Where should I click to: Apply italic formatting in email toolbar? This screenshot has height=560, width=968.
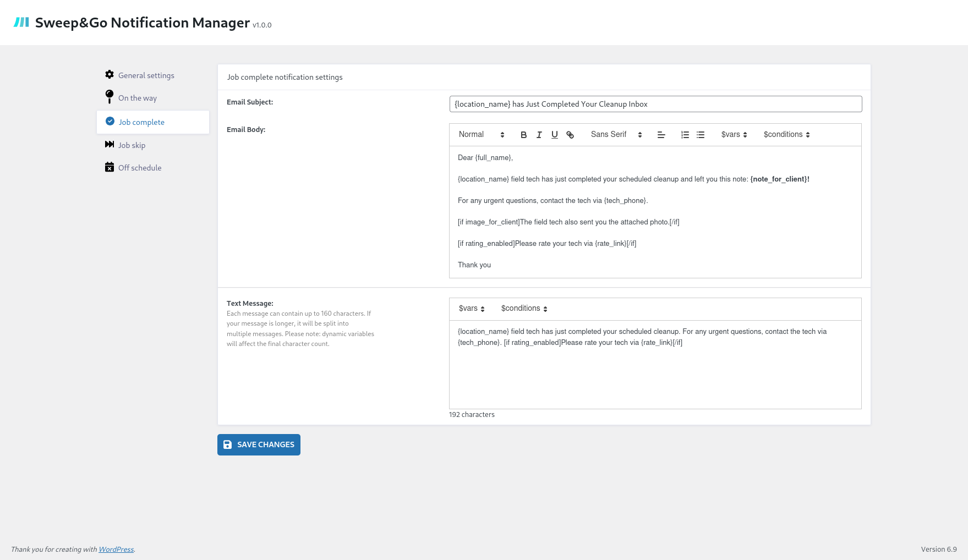click(539, 135)
